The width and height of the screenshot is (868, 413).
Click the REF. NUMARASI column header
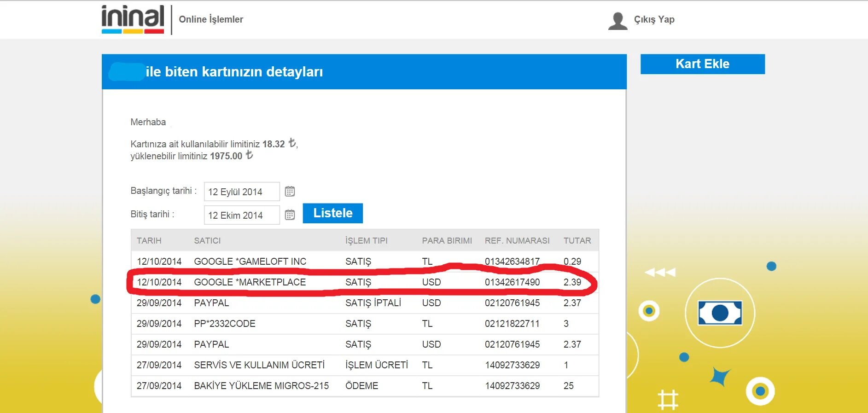coord(517,241)
